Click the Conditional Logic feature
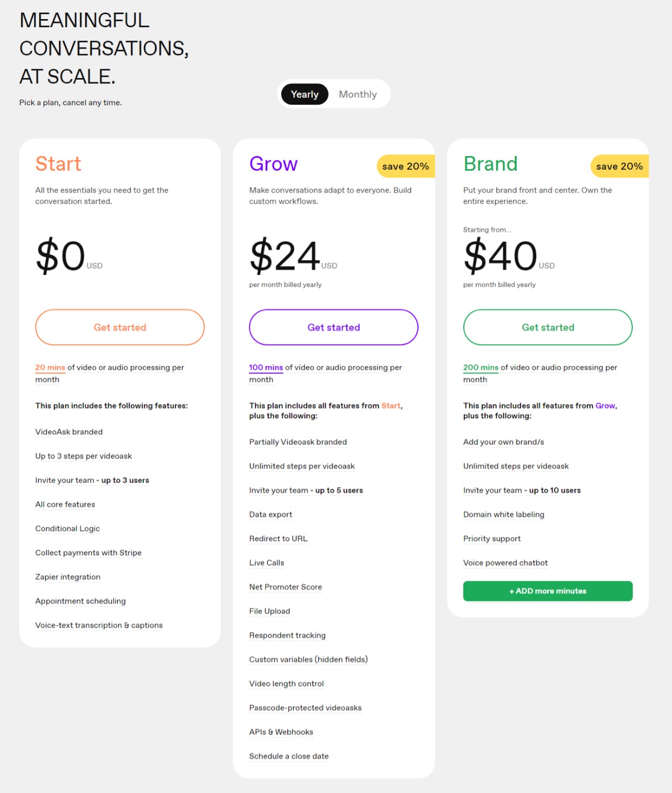Viewport: 672px width, 793px height. (68, 528)
